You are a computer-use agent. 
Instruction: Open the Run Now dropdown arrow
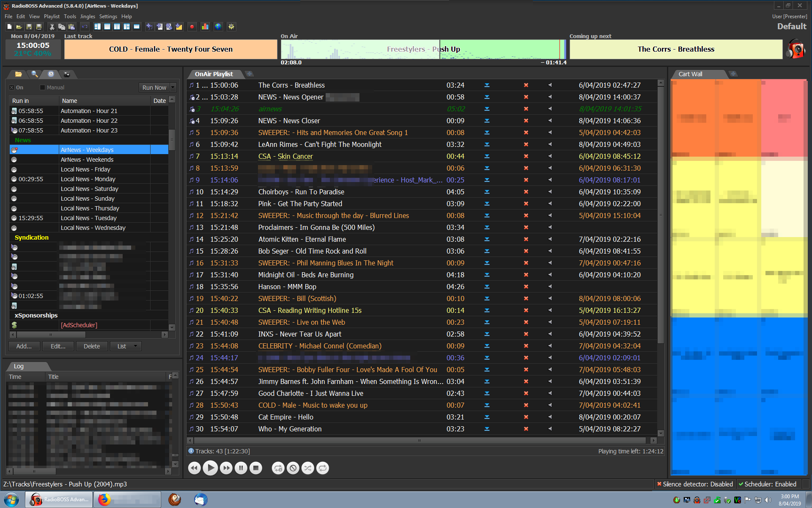(173, 88)
